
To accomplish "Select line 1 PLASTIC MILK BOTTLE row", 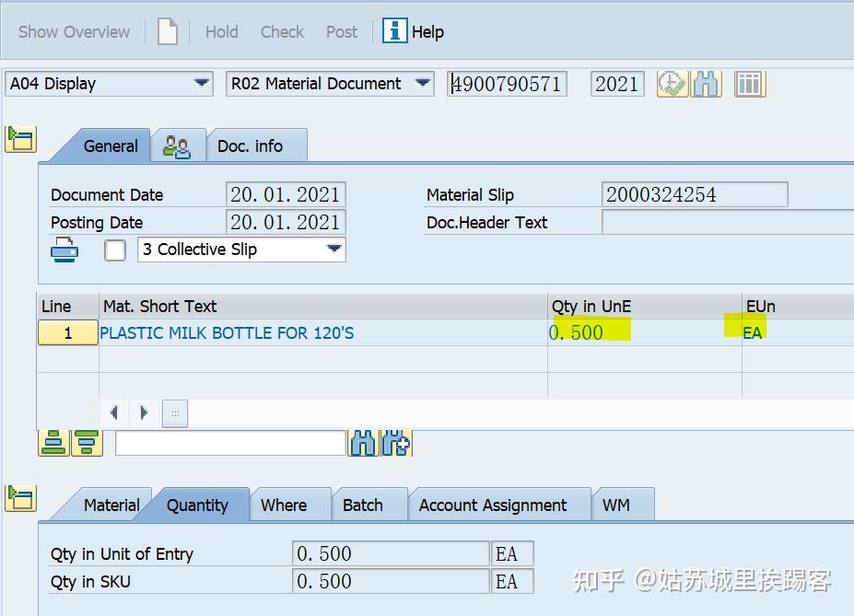I will (x=66, y=332).
